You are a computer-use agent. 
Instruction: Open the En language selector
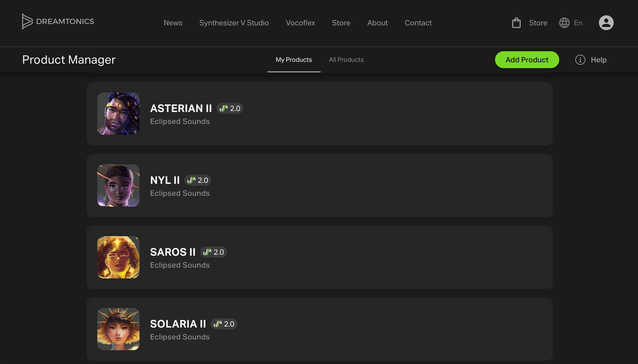[578, 23]
